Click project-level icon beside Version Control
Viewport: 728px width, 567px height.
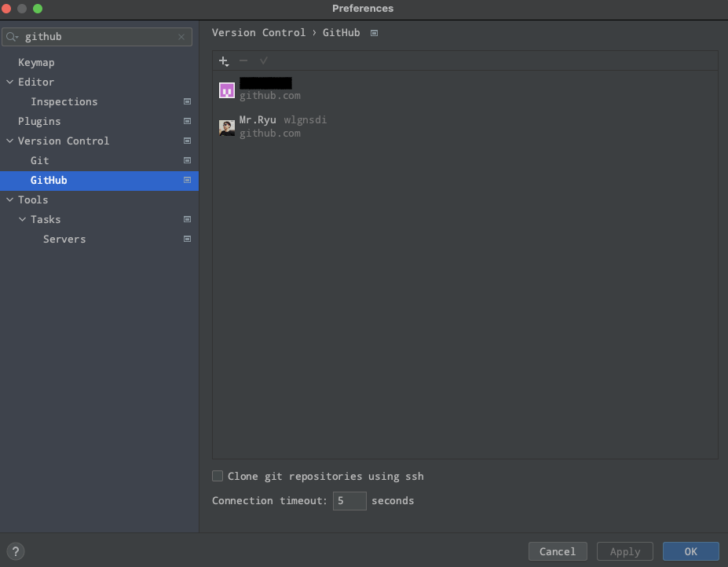[x=187, y=141]
